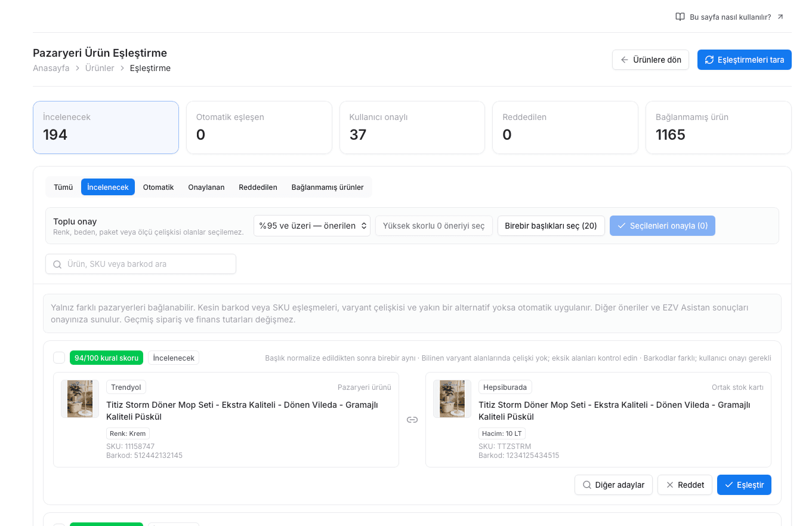Viewport: 812px width, 526px height.
Task: Show the Bağlanmamış ürünler tab
Action: [328, 187]
